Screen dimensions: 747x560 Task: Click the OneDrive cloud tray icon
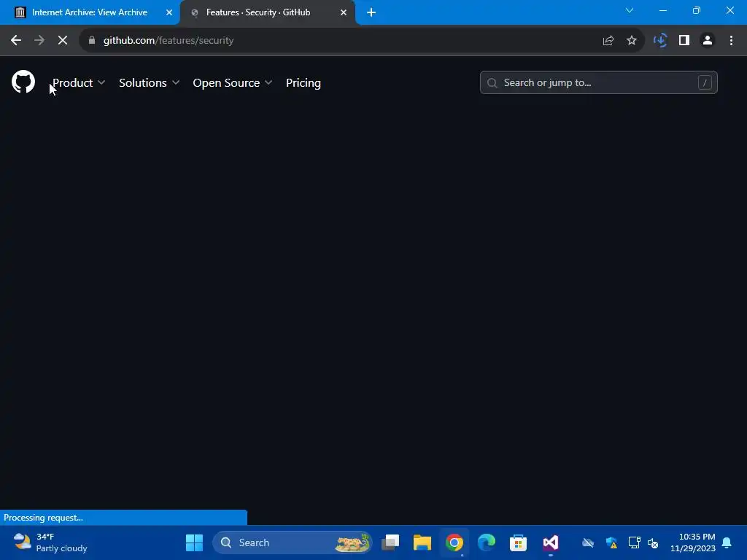tap(588, 542)
